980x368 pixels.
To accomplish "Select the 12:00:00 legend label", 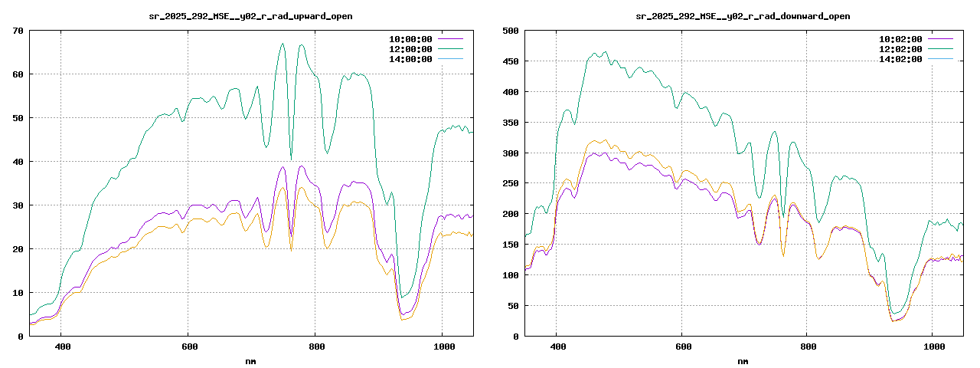I will tap(410, 49).
